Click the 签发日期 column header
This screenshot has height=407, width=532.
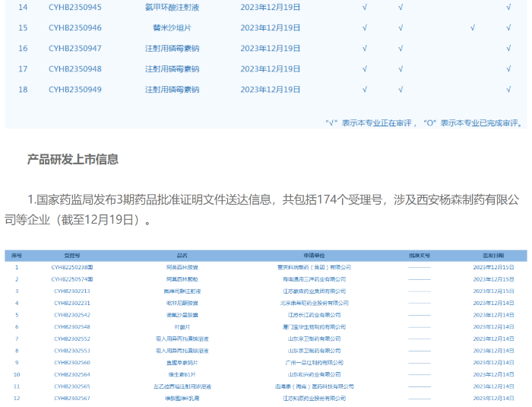[493, 256]
